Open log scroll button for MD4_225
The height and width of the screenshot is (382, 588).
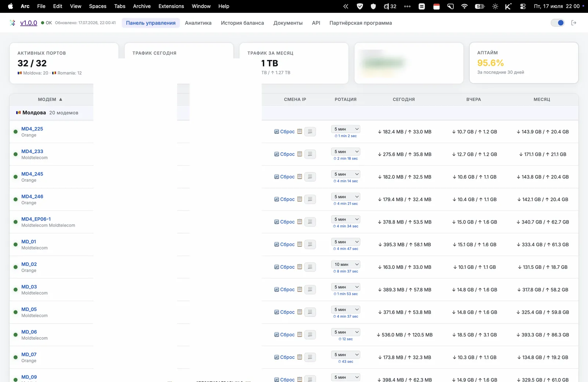(310, 132)
